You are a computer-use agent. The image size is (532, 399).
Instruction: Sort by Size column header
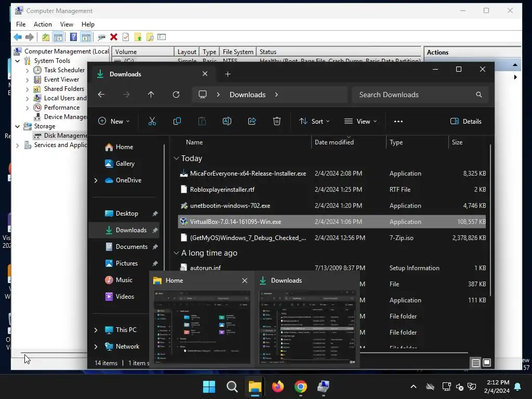457,142
